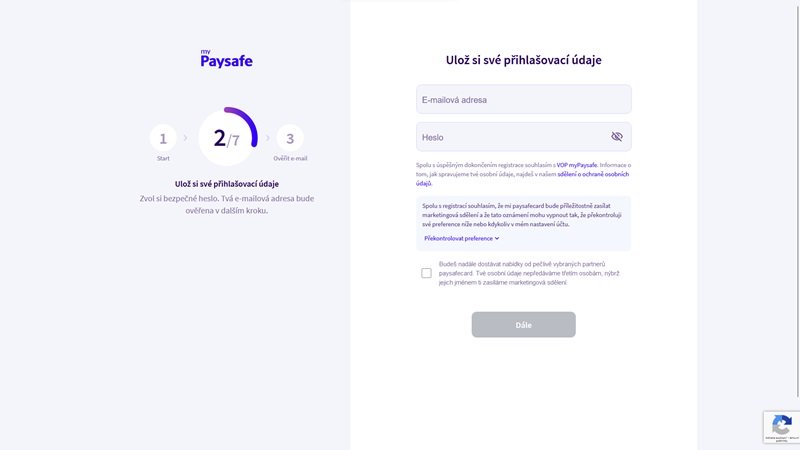The width and height of the screenshot is (800, 450).
Task: Click the current step 2/7 indicator
Action: [x=227, y=138]
